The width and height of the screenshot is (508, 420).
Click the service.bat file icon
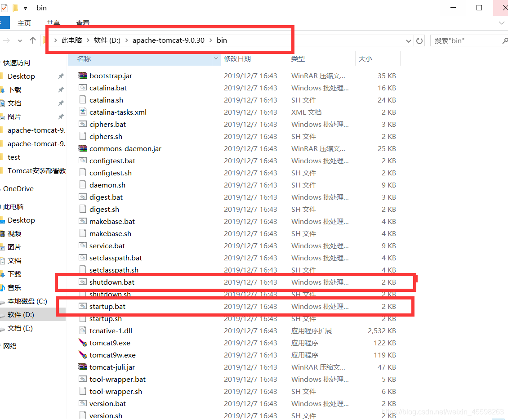click(x=83, y=246)
